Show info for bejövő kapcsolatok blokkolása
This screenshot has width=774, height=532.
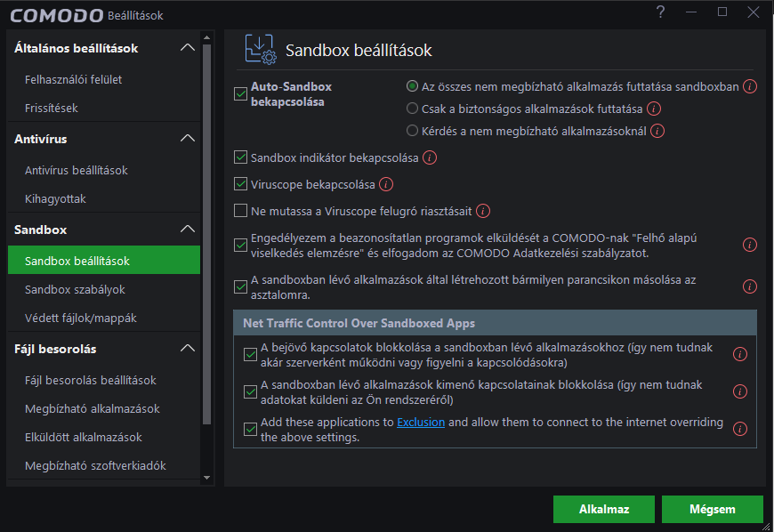[x=740, y=354]
